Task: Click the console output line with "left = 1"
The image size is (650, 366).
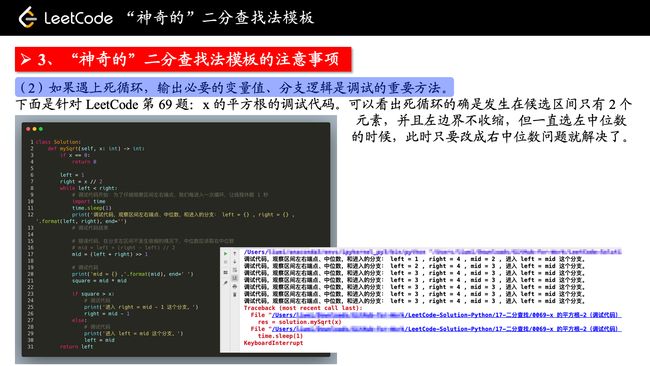Action: coord(414,259)
